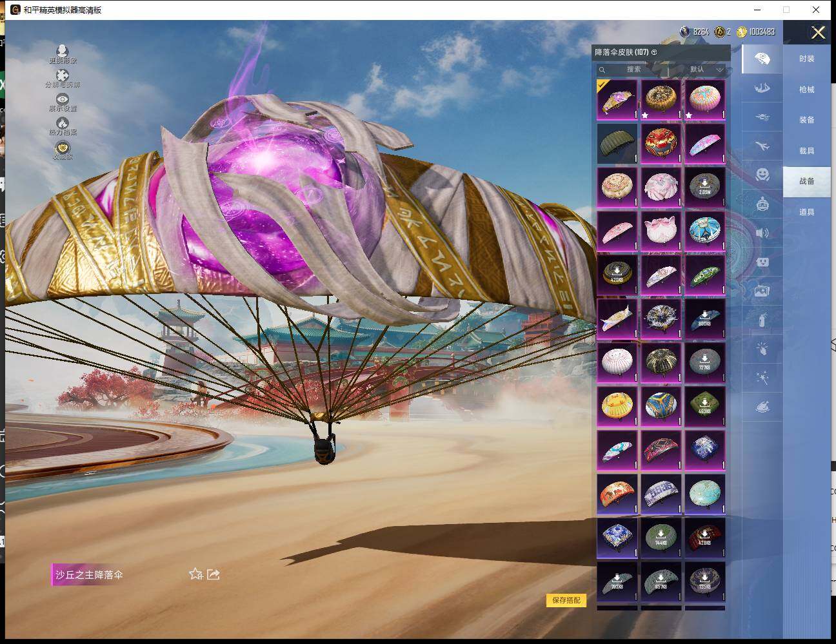Click the magnifier search icon

click(x=602, y=70)
